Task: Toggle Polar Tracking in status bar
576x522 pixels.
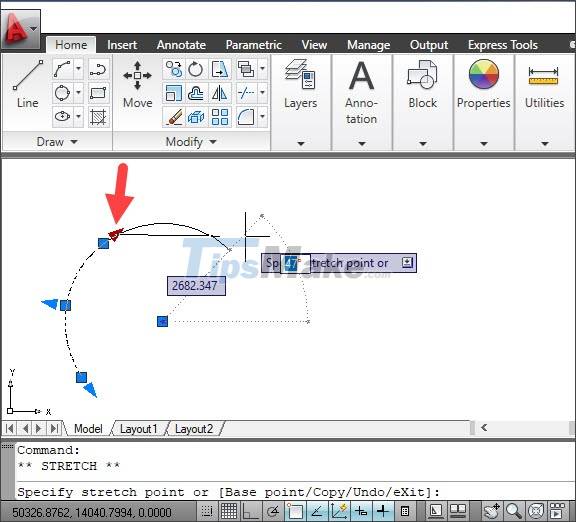Action: click(x=273, y=511)
